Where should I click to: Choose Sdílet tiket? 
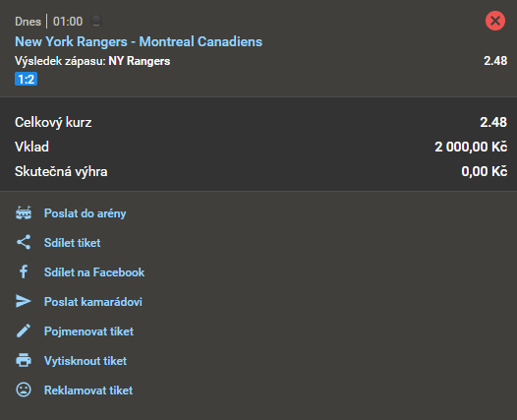click(72, 243)
